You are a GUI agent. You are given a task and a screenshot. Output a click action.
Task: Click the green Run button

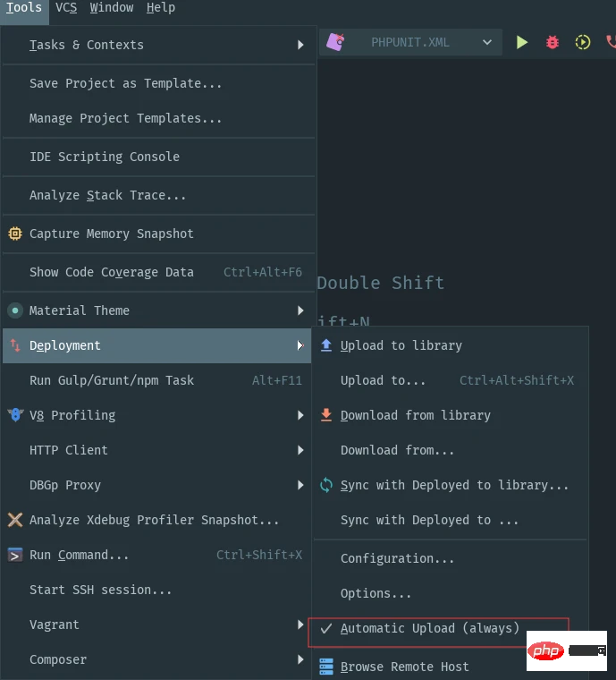pyautogui.click(x=522, y=43)
